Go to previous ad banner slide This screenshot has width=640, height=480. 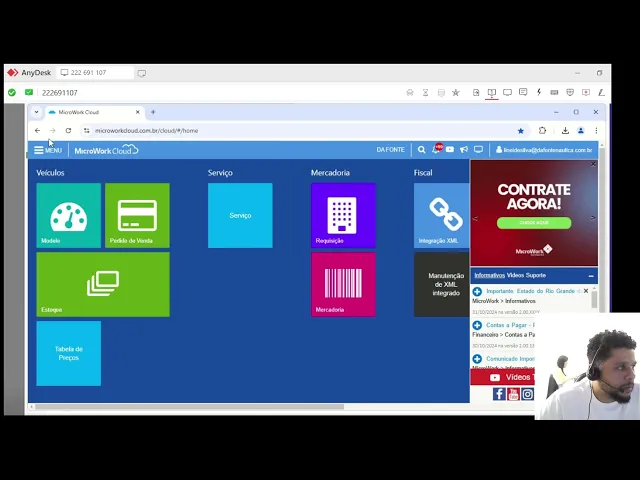tap(475, 218)
